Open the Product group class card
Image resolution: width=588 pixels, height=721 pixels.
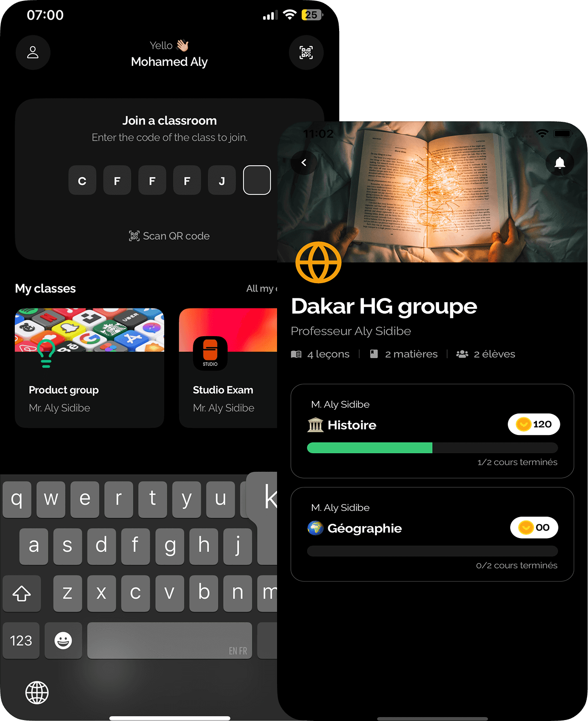(89, 368)
